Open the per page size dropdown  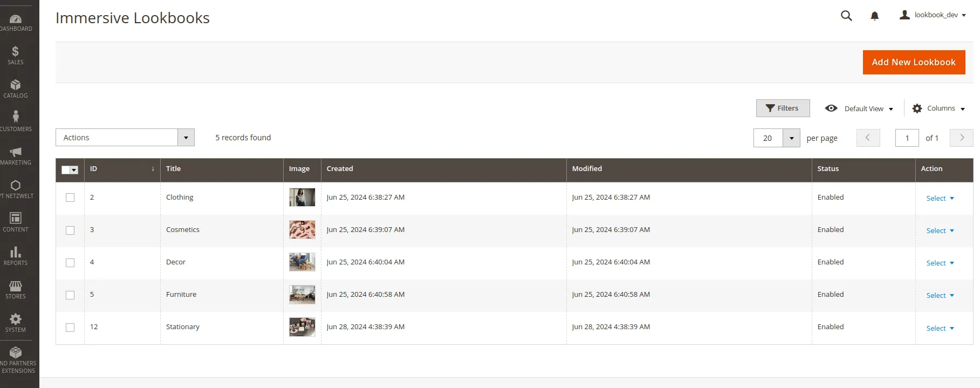791,138
